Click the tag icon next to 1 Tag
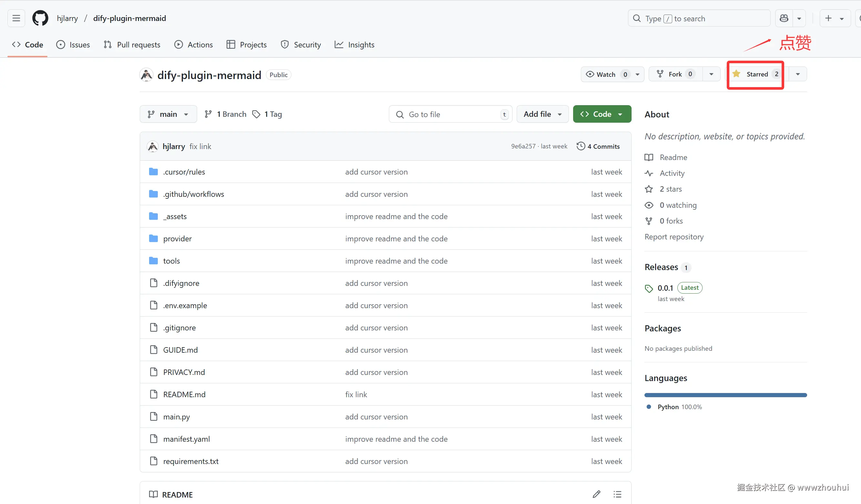861x504 pixels. tap(256, 114)
